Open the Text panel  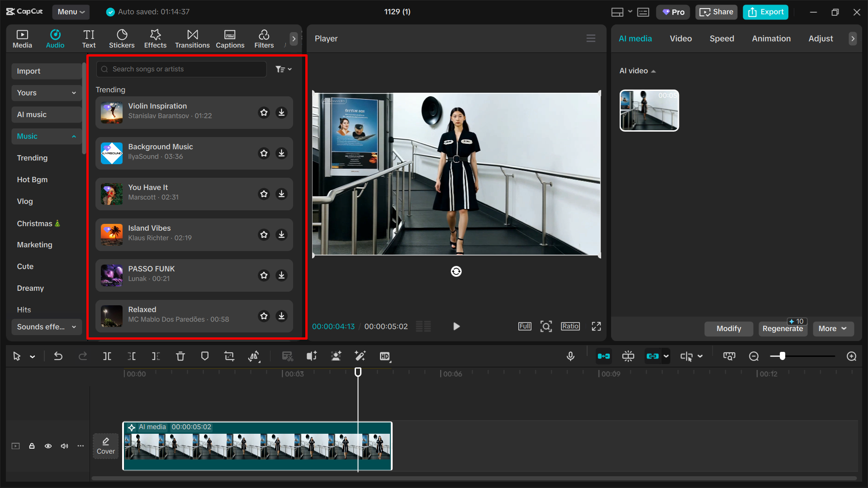(89, 39)
